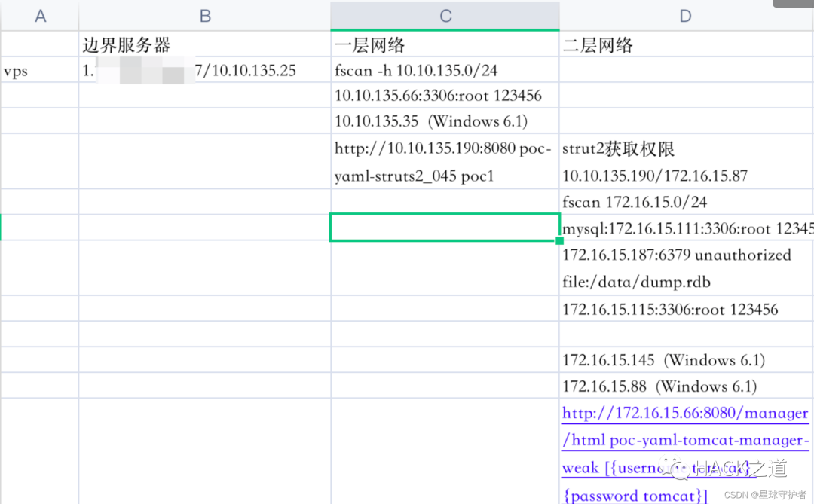This screenshot has width=814, height=504.
Task: Click the '一层网络' header cell
Action: point(445,44)
